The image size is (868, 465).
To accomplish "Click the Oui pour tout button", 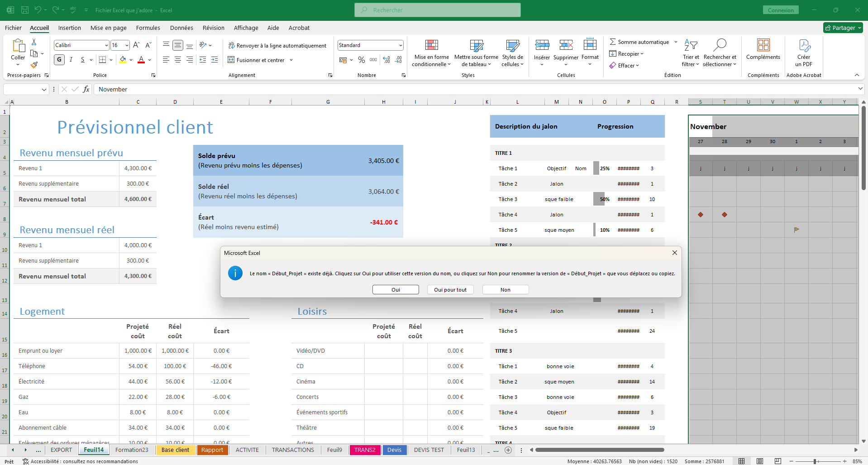I will [x=450, y=289].
